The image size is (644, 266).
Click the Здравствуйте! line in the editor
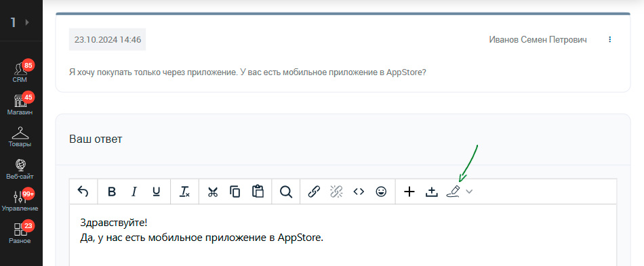(x=113, y=223)
